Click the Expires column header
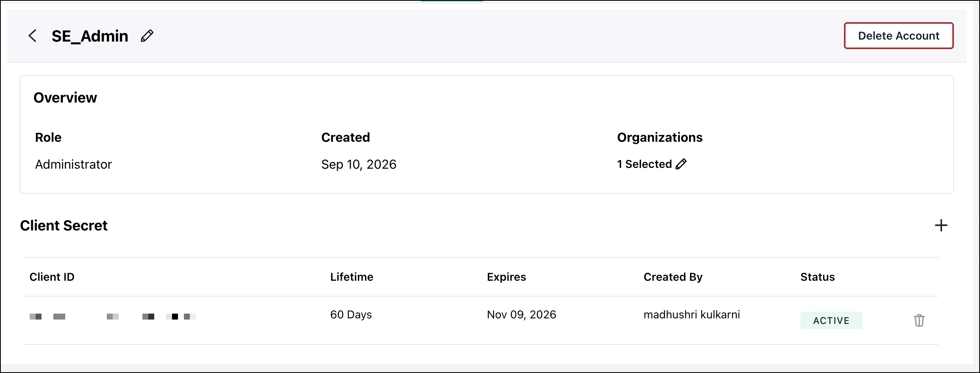Image resolution: width=980 pixels, height=373 pixels. pos(507,277)
